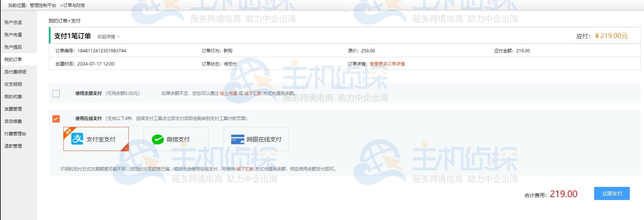Open 后付费明细 sidebar entry

pyautogui.click(x=15, y=72)
